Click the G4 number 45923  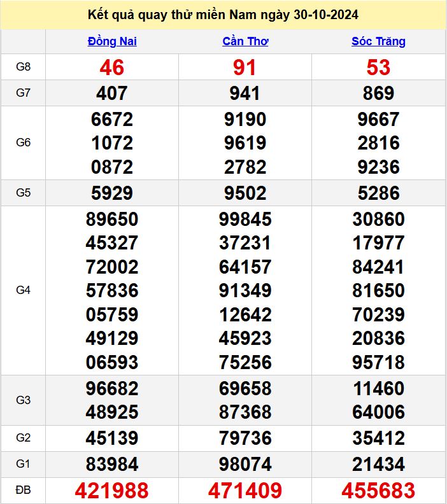[245, 339]
